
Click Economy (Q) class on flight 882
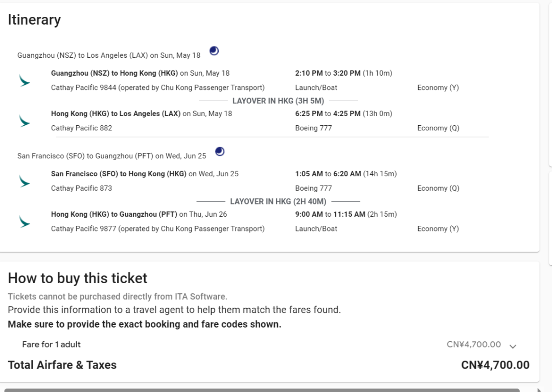click(438, 128)
